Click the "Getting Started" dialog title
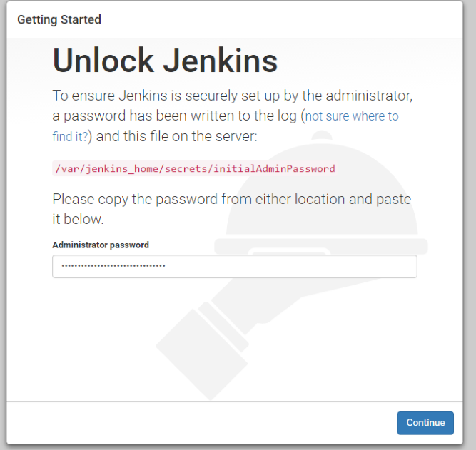Viewport: 476px width, 450px height. pos(59,20)
